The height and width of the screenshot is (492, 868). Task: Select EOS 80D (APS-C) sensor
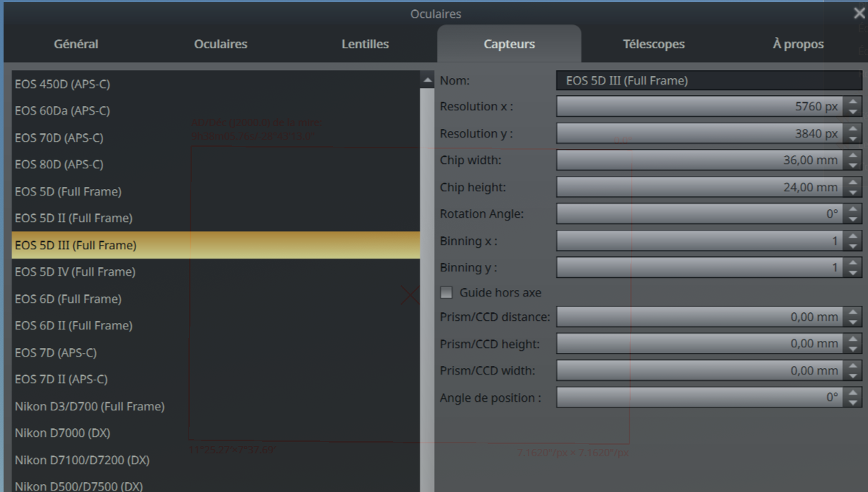tap(216, 165)
